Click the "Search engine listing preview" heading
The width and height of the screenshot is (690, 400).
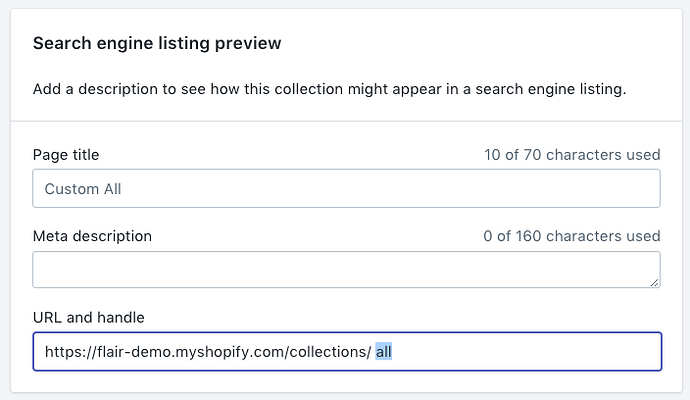[157, 43]
